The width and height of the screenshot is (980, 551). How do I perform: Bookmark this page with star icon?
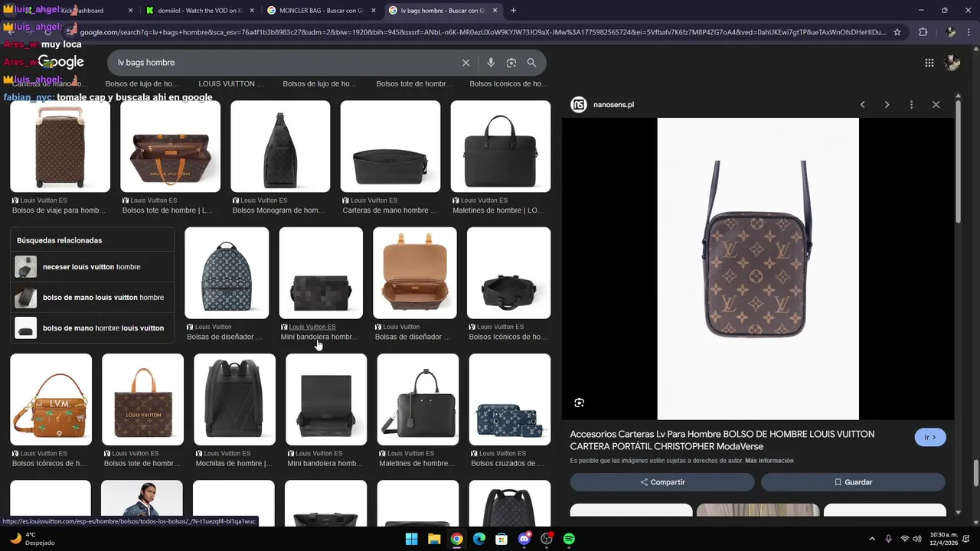pyautogui.click(x=897, y=32)
